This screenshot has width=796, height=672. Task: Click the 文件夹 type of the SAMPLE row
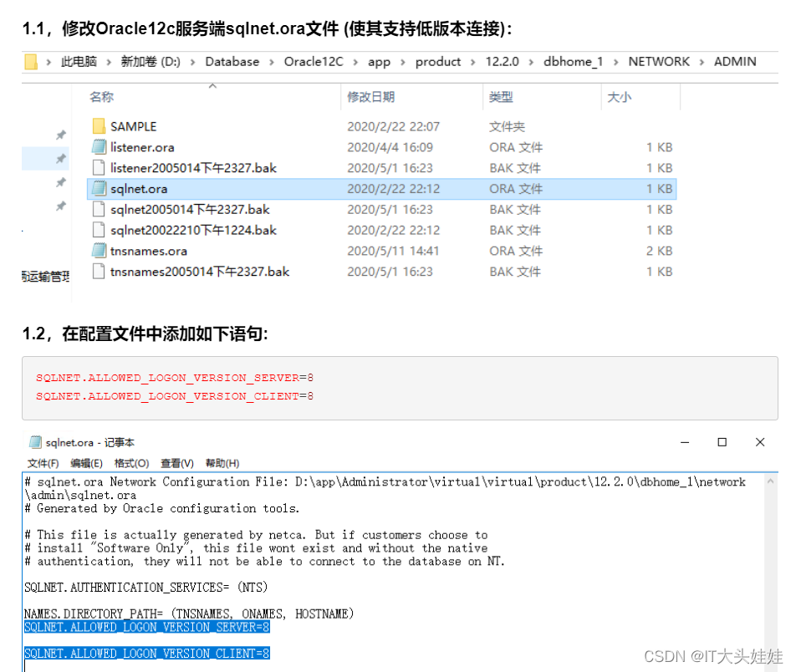(507, 126)
